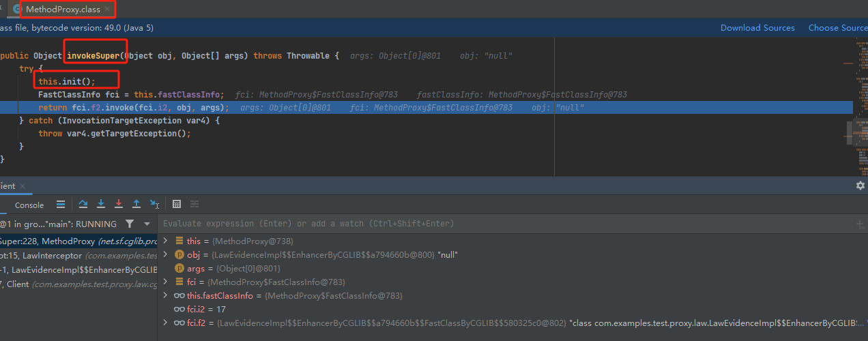This screenshot has height=341, width=868.
Task: Click the Evaluate expression input field
Action: (x=505, y=224)
